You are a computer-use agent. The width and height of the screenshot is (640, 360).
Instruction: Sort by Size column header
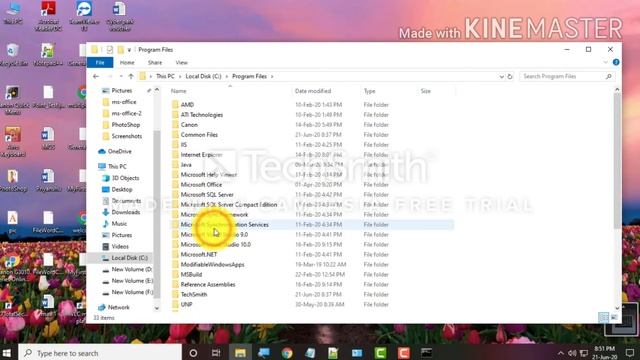pos(426,91)
